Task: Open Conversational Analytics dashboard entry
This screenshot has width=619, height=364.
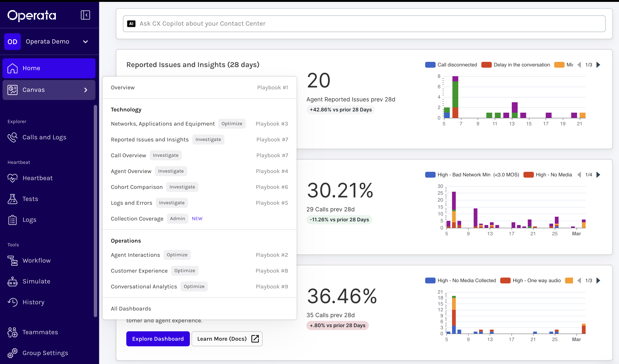Action: 199,287
